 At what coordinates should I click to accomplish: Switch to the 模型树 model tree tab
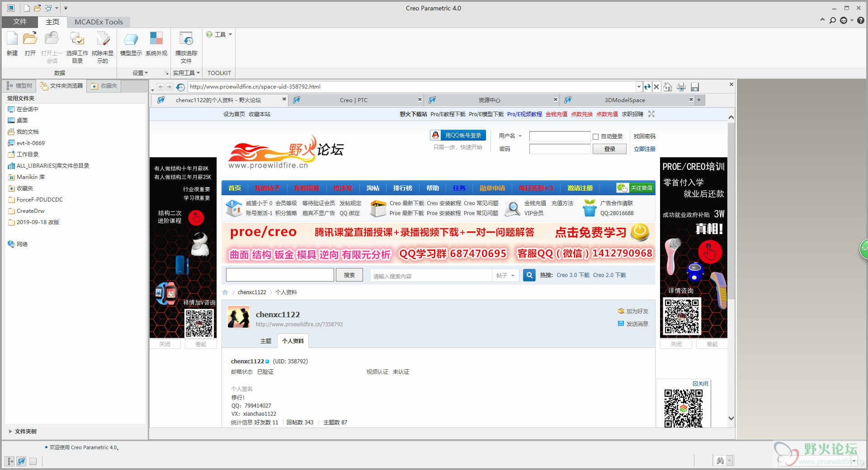coord(20,86)
